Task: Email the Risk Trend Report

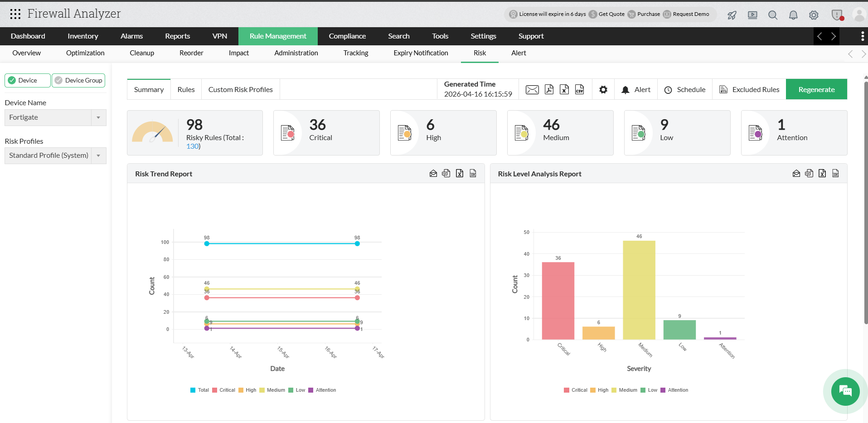Action: tap(433, 173)
